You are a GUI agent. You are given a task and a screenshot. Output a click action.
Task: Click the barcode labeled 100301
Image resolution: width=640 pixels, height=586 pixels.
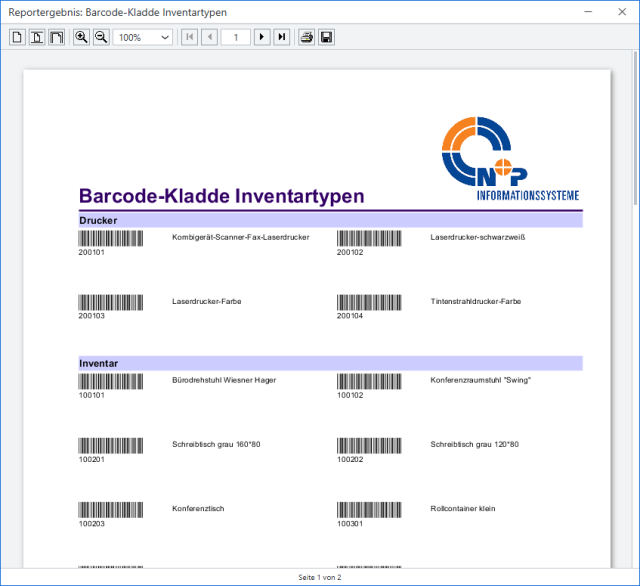pos(369,510)
